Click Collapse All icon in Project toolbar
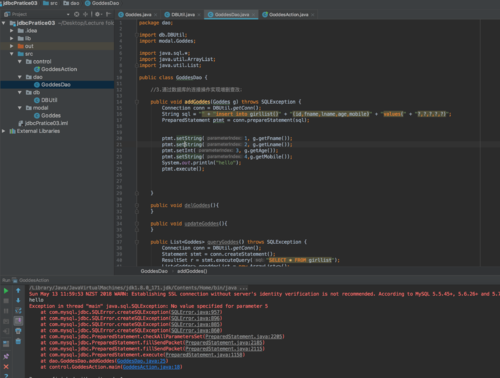Image resolution: width=500 pixels, height=378 pixels. pos(86,14)
